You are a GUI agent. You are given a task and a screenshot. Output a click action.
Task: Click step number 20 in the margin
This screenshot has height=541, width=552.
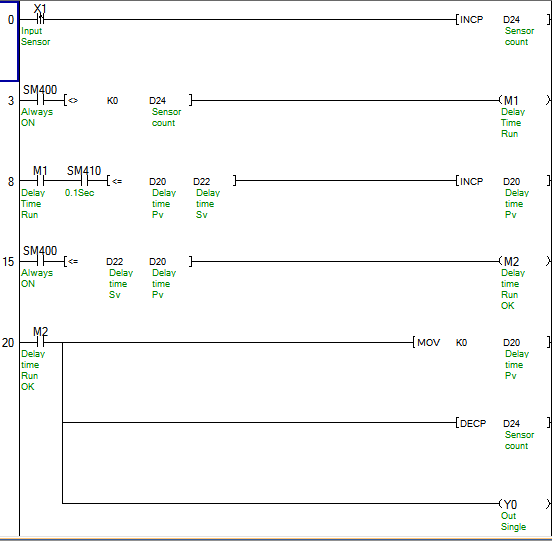[x=8, y=342]
